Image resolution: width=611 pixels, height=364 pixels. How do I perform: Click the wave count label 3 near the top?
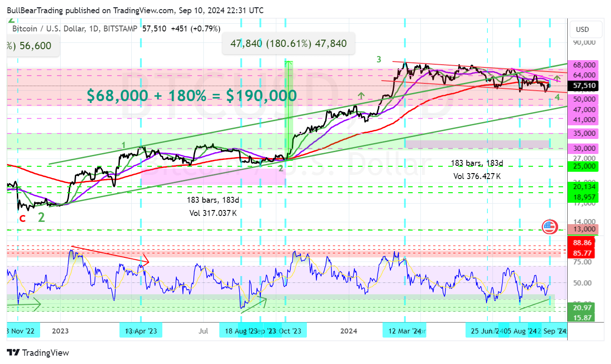pos(378,59)
